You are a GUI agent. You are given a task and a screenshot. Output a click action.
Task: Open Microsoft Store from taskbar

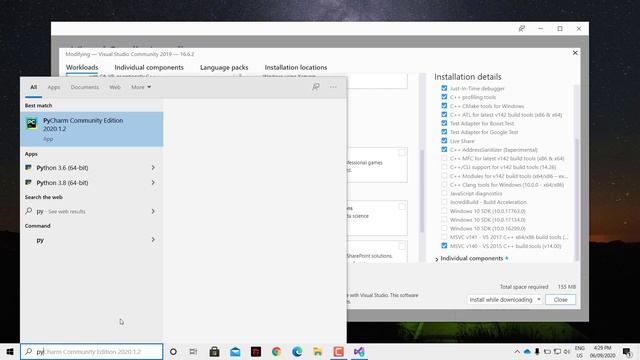[x=214, y=351]
